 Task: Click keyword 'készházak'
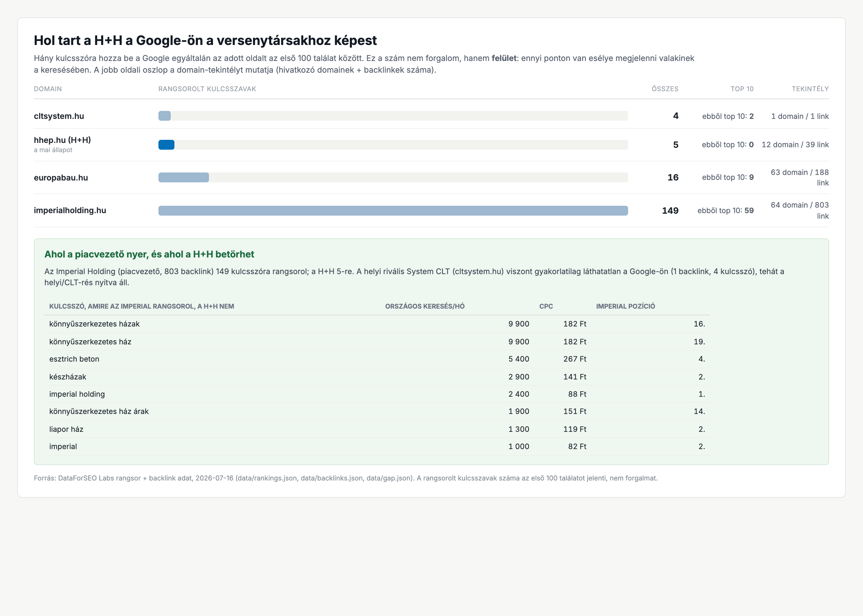point(67,377)
